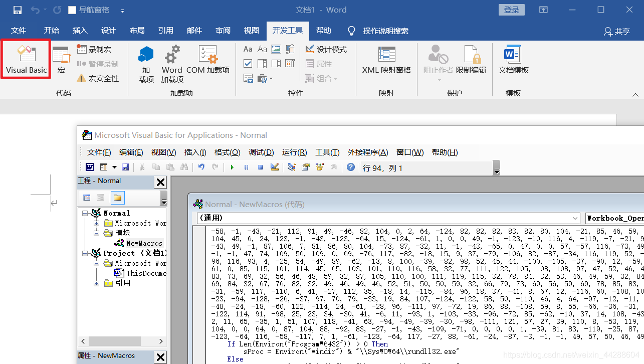
Task: Pause macro with Break icon
Action: (x=246, y=167)
